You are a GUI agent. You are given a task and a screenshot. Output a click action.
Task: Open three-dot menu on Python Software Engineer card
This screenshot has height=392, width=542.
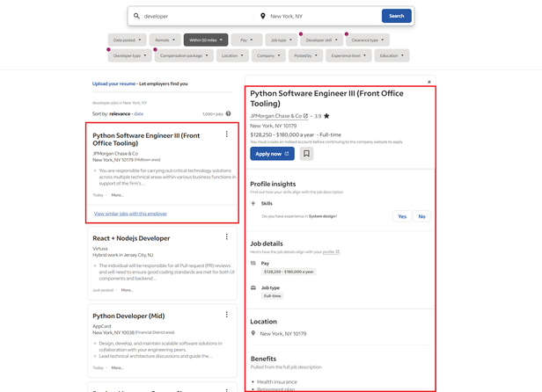pyautogui.click(x=226, y=134)
